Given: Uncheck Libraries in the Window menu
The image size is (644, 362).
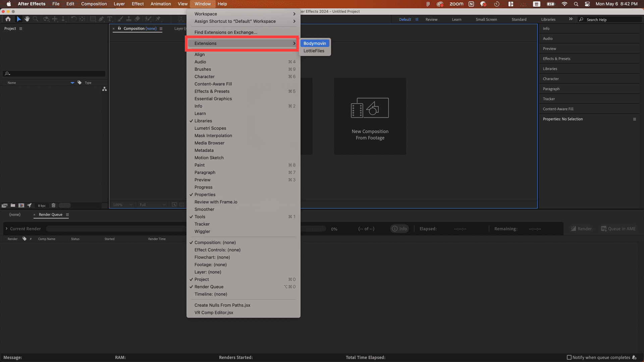Looking at the screenshot, I should pyautogui.click(x=243, y=121).
